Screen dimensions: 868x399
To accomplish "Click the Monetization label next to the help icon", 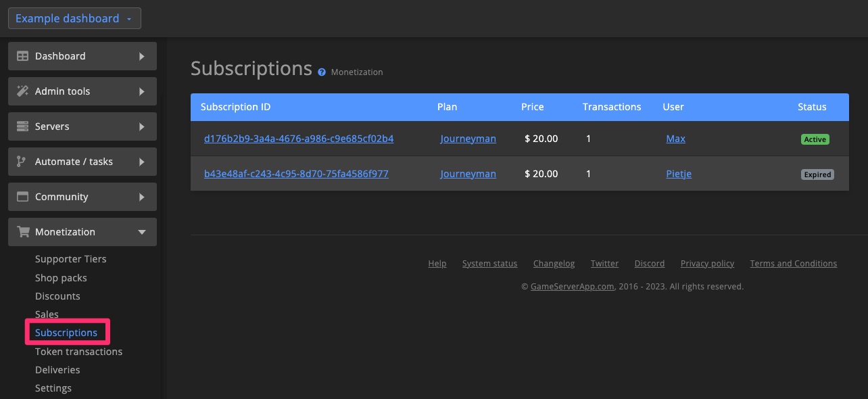I will [x=356, y=72].
